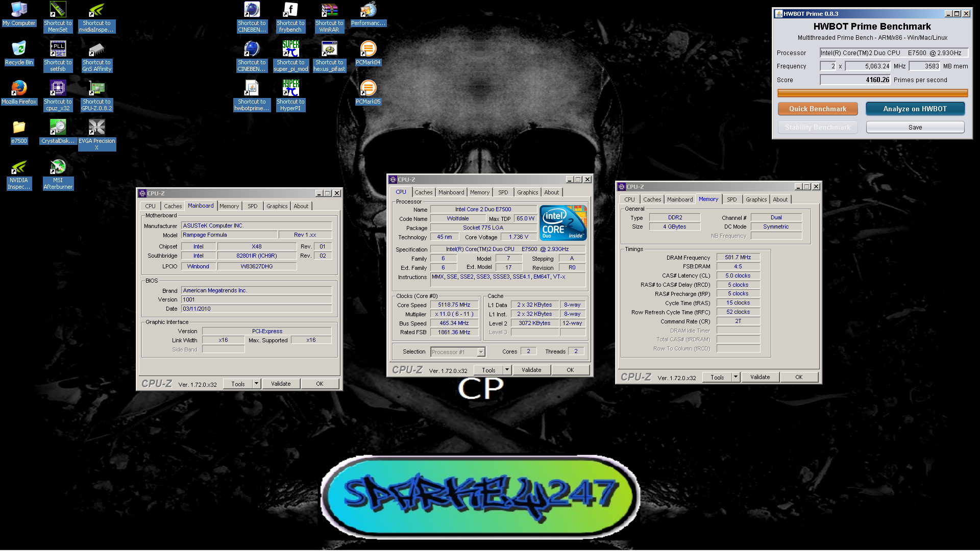Launch the Shortcut to super_pi_mod icon

coord(290,57)
